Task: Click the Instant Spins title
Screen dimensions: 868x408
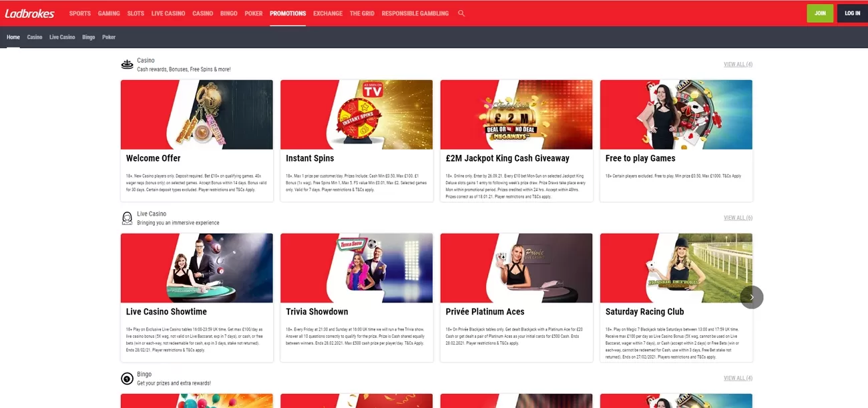Action: click(310, 158)
